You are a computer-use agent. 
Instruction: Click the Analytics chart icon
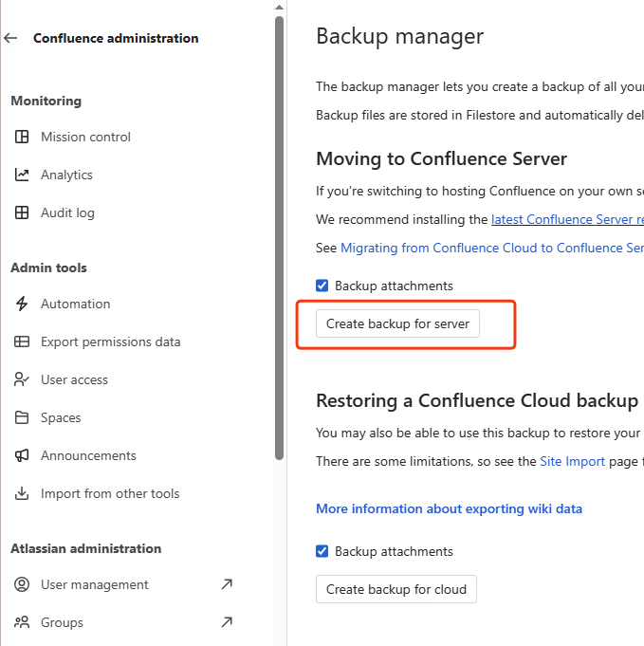click(22, 175)
